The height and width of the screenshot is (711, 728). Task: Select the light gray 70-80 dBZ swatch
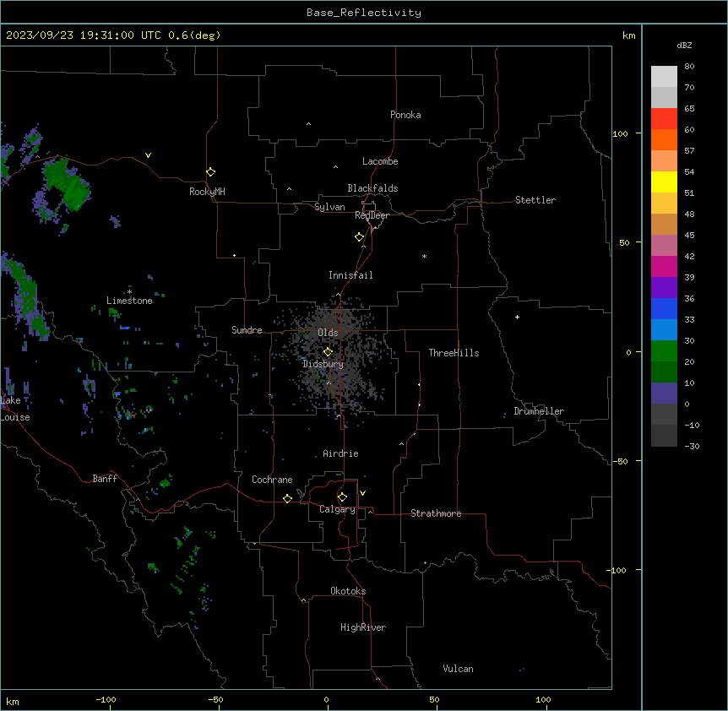(x=664, y=77)
